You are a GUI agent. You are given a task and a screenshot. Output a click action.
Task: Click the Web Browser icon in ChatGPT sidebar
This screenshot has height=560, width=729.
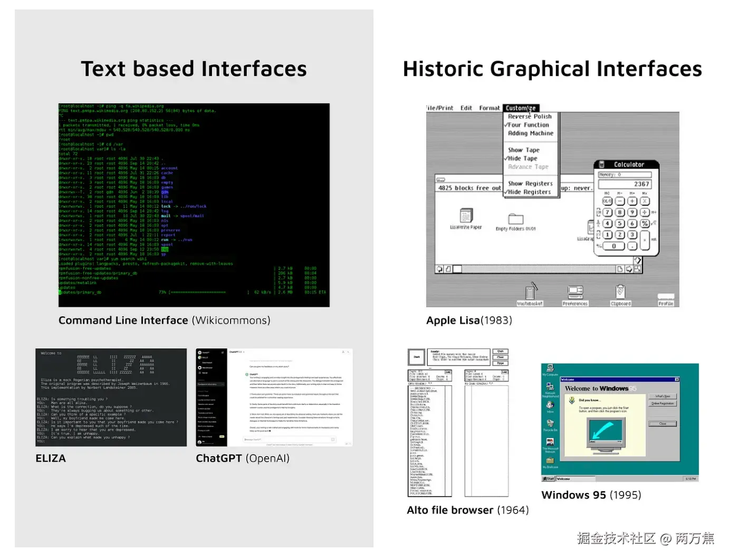199,368
